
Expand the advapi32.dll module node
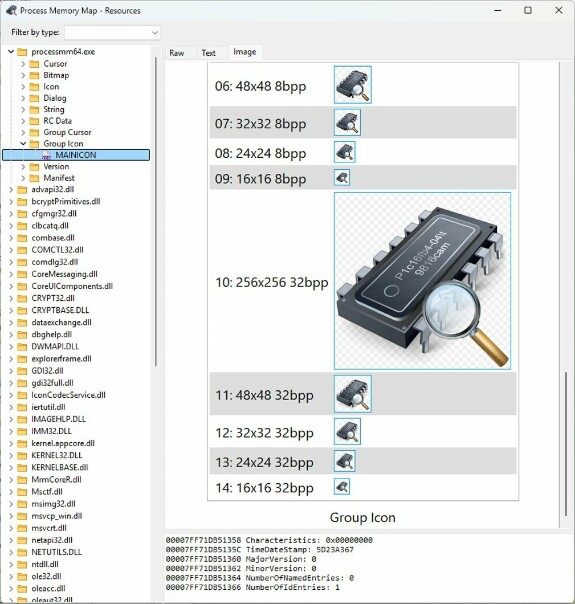[x=11, y=189]
